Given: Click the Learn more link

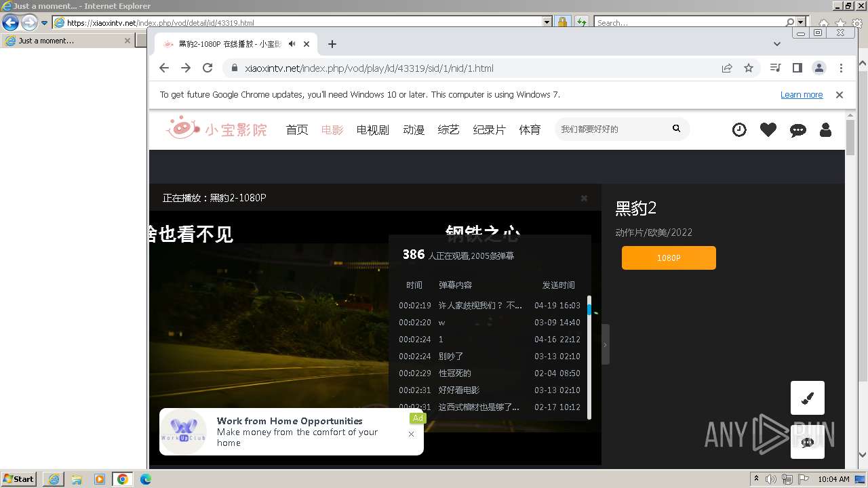Looking at the screenshot, I should coord(802,95).
